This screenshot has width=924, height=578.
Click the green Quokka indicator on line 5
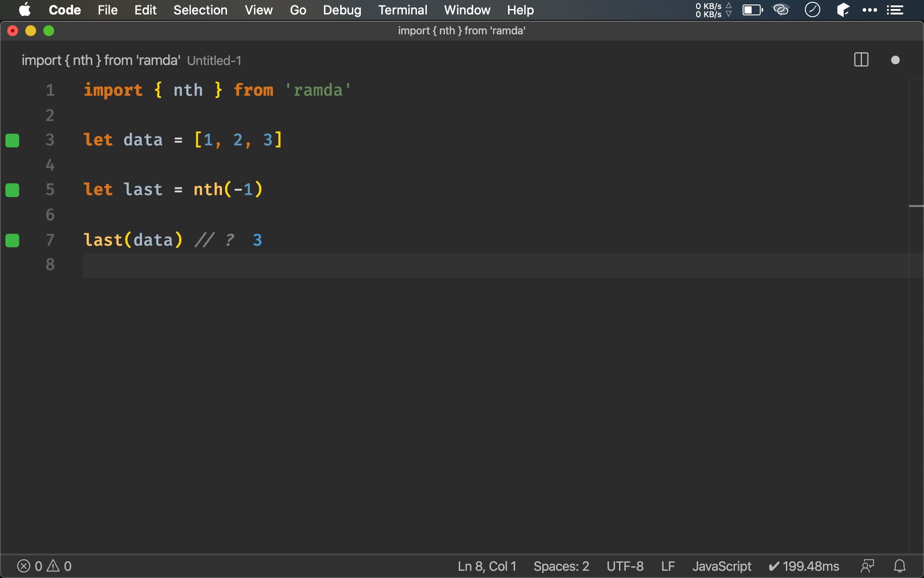pyautogui.click(x=12, y=190)
